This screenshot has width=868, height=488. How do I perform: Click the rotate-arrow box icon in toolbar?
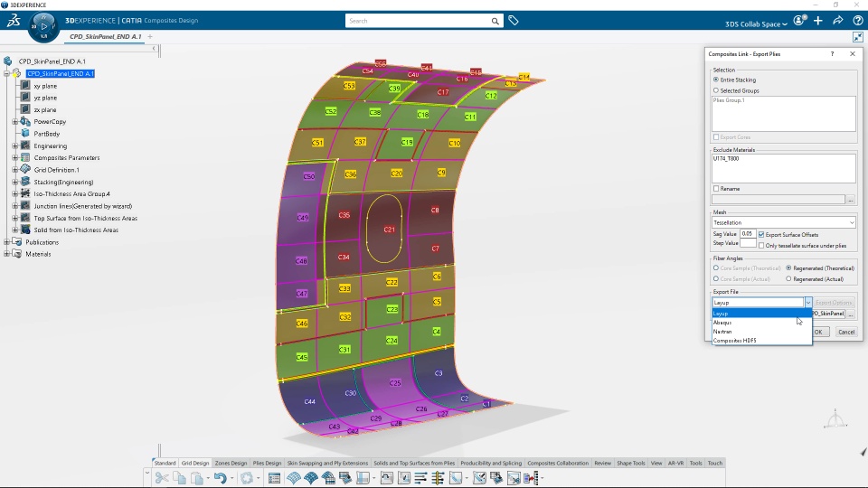(x=387, y=478)
